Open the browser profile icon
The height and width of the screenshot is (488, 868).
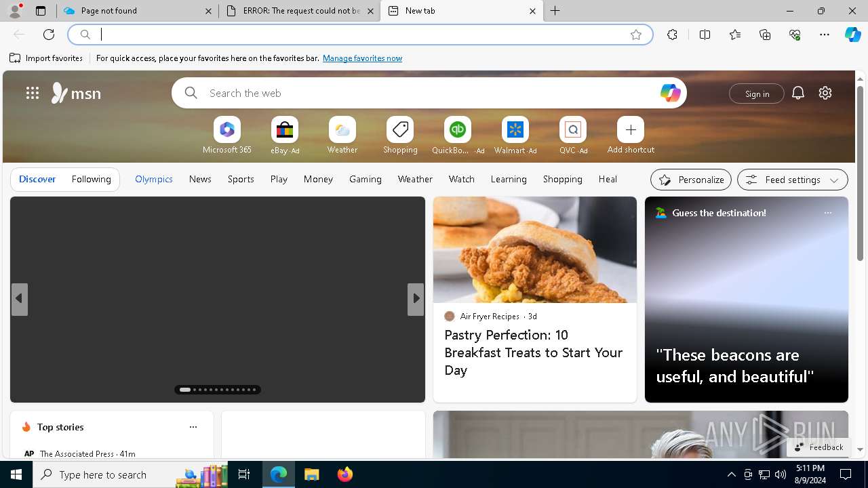click(x=14, y=11)
